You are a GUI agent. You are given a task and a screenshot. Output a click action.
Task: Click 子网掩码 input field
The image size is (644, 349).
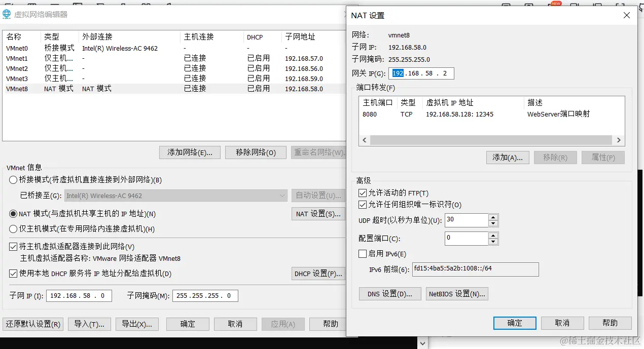205,296
